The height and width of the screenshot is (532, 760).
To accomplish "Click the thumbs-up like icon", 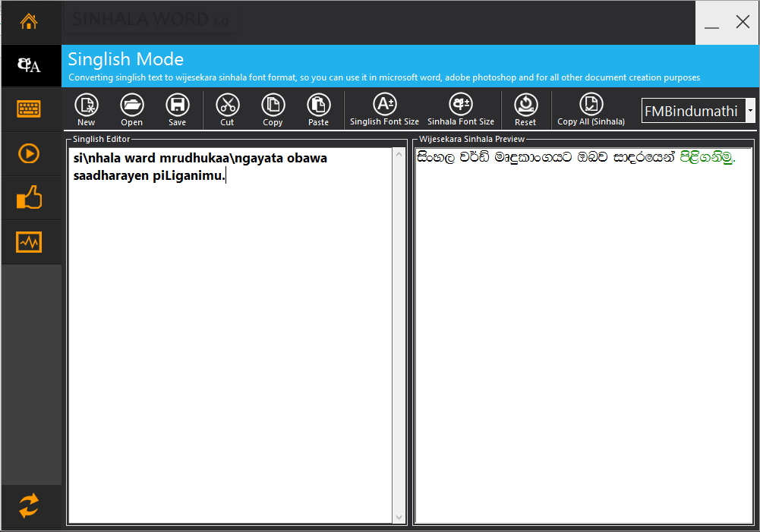I will click(x=29, y=197).
